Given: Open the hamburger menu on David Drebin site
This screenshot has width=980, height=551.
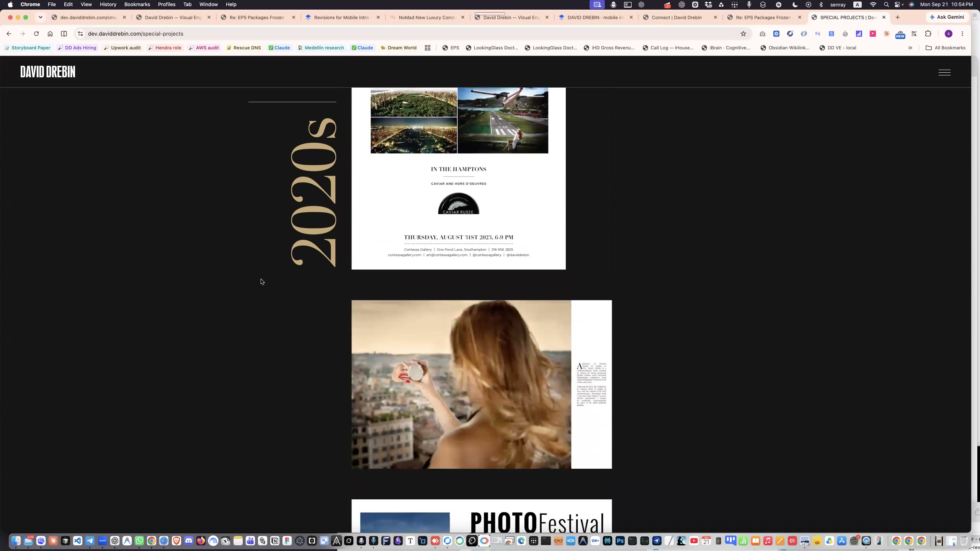Looking at the screenshot, I should pyautogui.click(x=944, y=72).
